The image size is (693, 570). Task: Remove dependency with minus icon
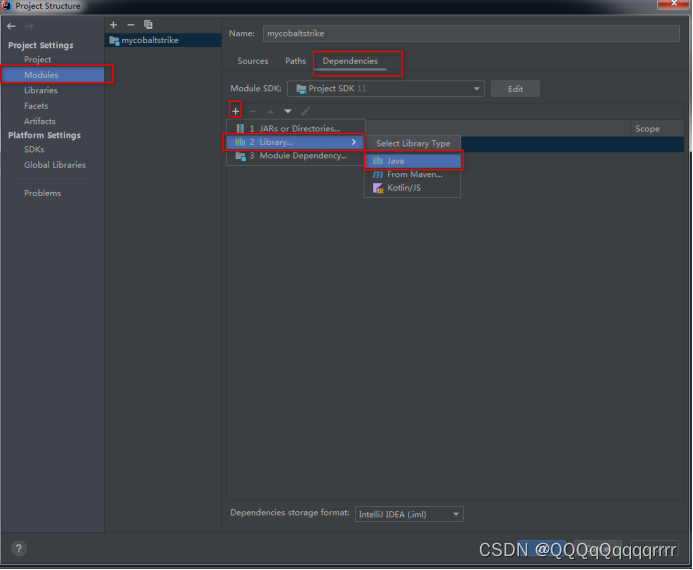point(253,111)
